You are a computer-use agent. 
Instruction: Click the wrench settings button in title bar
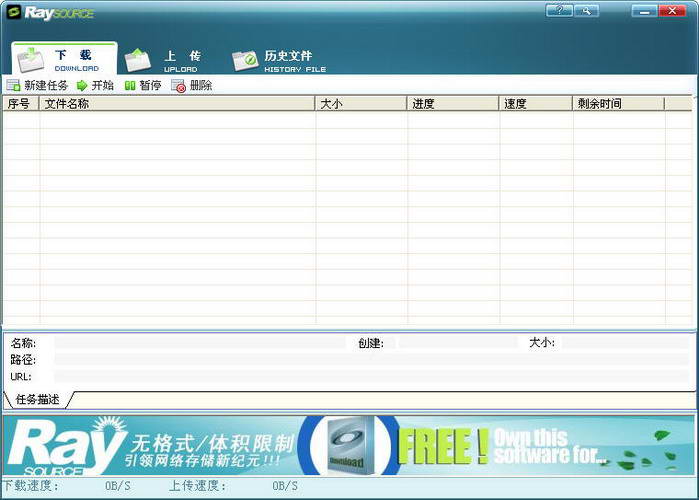pos(586,10)
